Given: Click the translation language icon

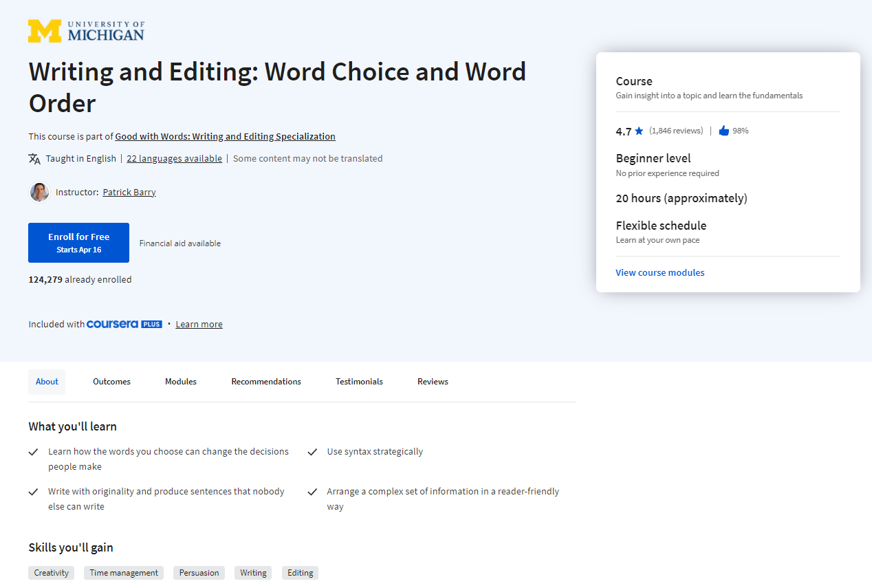Looking at the screenshot, I should point(34,159).
